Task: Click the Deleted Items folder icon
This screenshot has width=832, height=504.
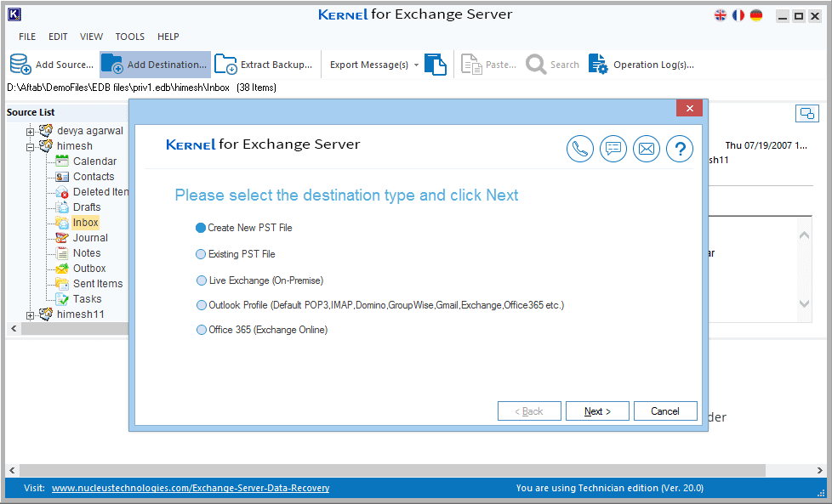Action: pyautogui.click(x=62, y=192)
